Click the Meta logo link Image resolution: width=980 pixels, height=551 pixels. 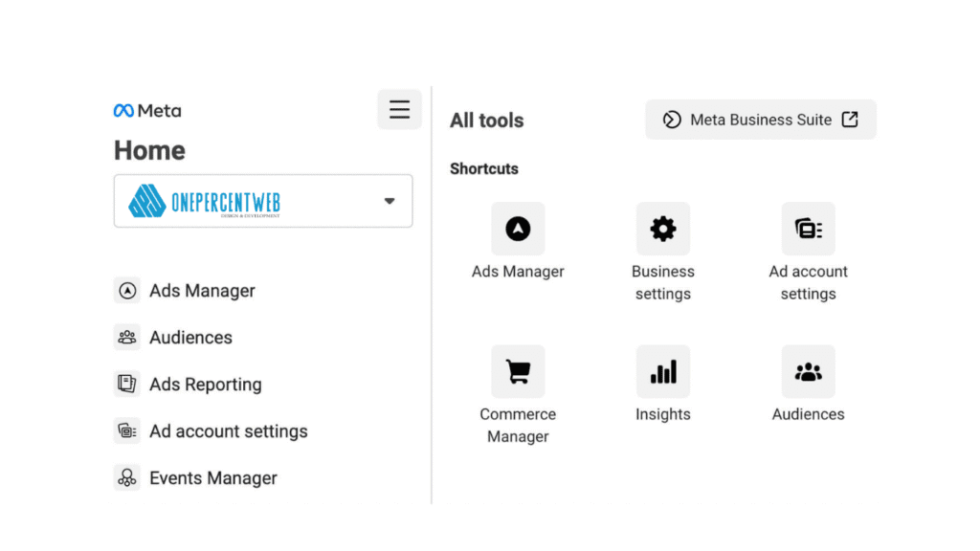(147, 111)
